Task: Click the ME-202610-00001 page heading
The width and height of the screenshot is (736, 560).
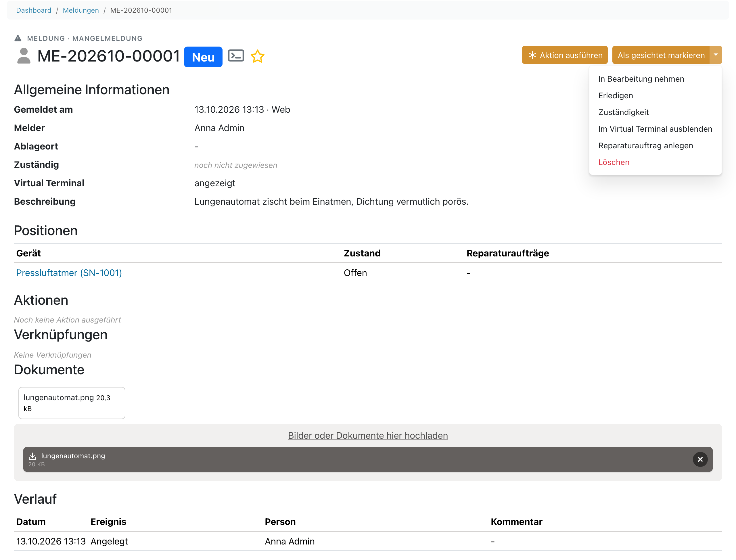Action: click(109, 56)
